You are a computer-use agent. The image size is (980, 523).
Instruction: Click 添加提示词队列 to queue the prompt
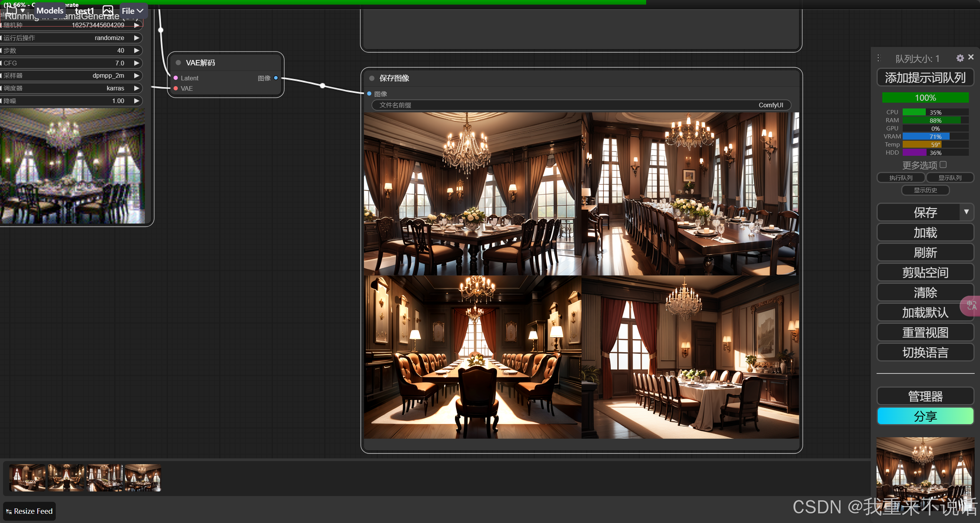tap(925, 78)
